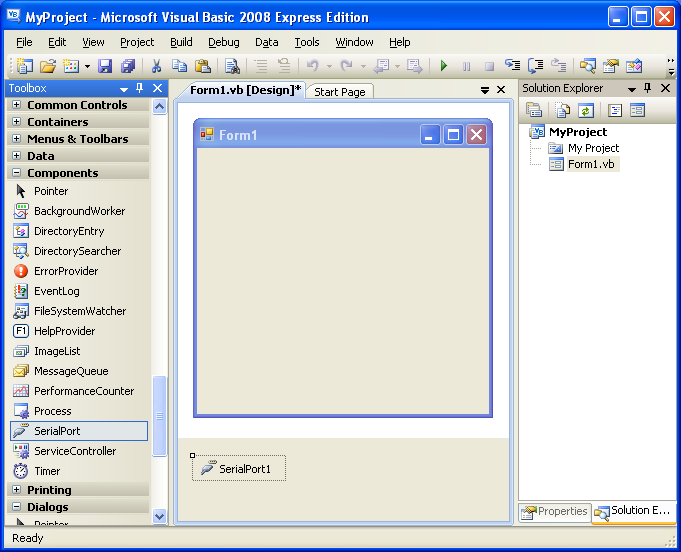The height and width of the screenshot is (552, 681).
Task: Switch to the Form1.vb [Design] tab
Action: click(x=245, y=90)
